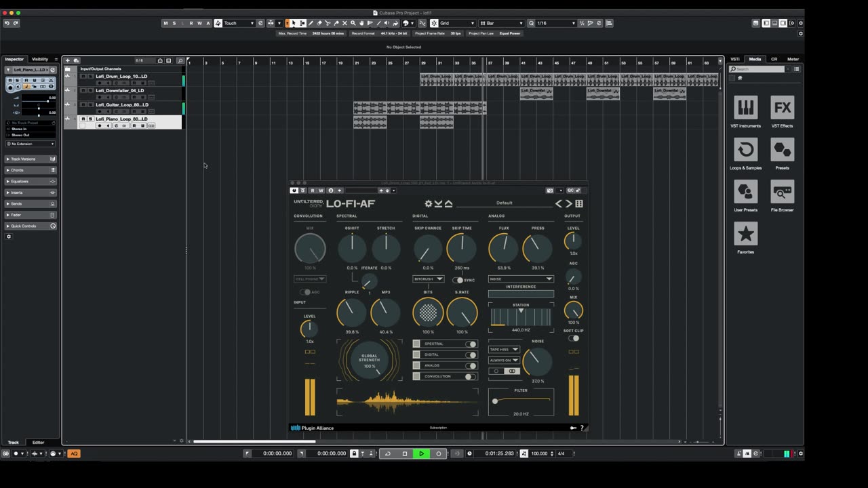
Task: Go to previous preset in LO-FI-AF
Action: 559,203
